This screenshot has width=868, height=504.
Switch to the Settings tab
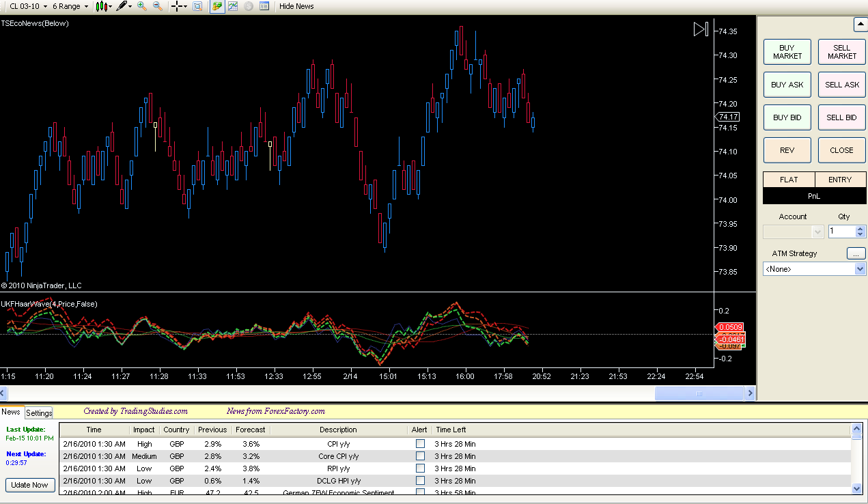pos(39,412)
